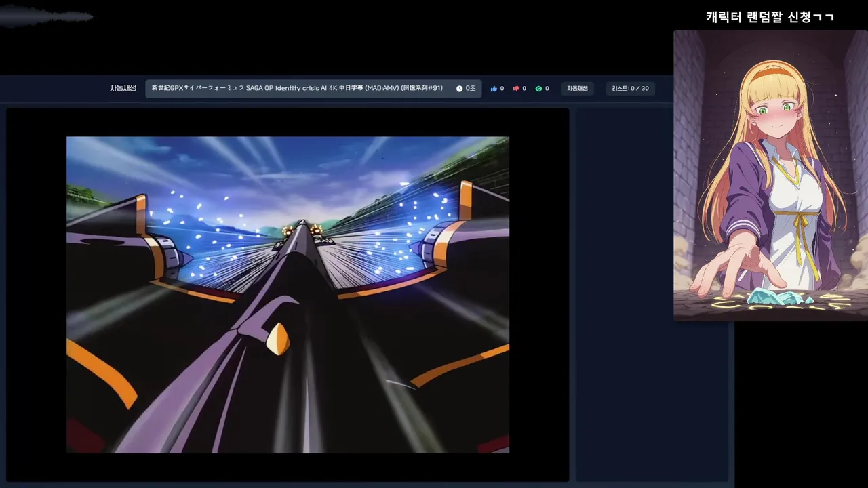Viewport: 868px width, 488px height.
Task: Click the 리스트: 0 / 30 button
Action: 630,89
